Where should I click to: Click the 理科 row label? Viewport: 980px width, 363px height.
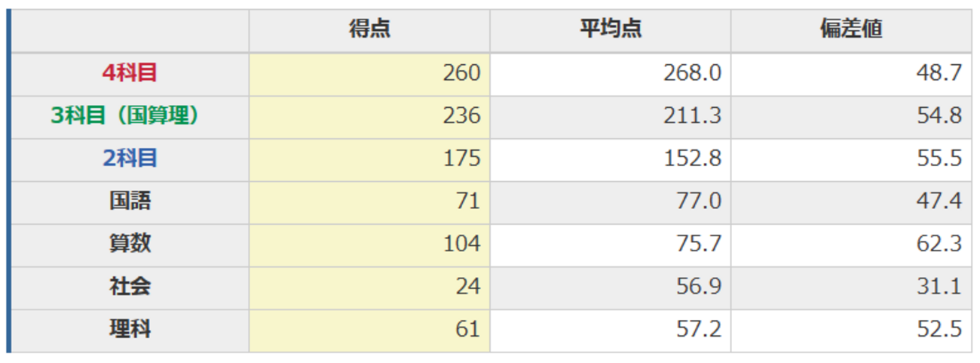[x=130, y=330]
